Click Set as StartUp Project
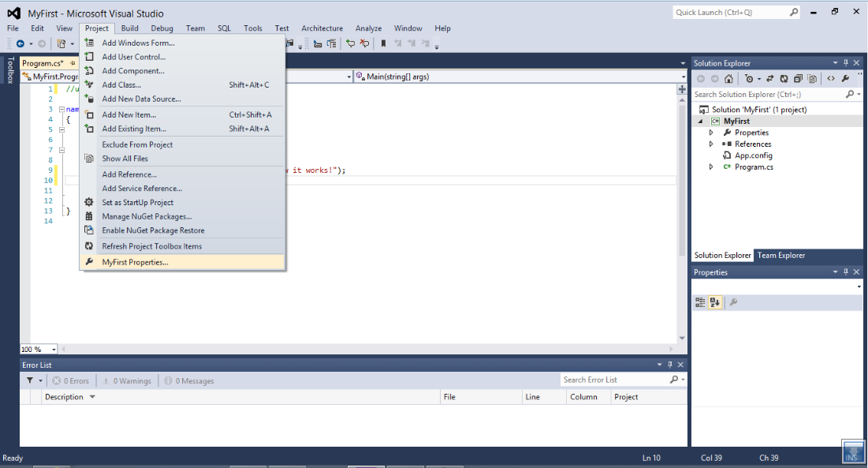Image resolution: width=868 pixels, height=468 pixels. coord(183,203)
